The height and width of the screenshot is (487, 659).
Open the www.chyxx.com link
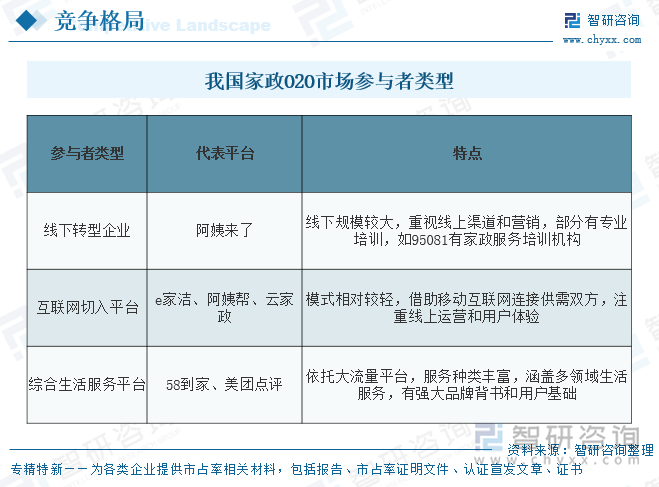[602, 40]
